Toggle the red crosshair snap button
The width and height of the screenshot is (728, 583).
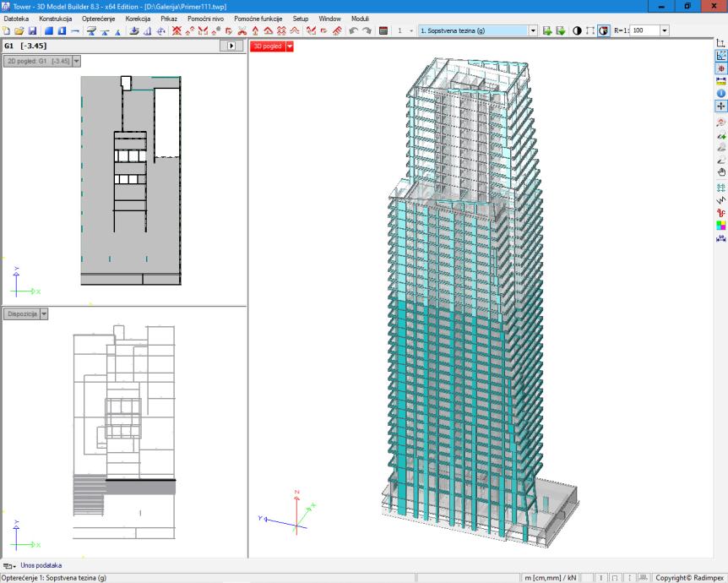pyautogui.click(x=721, y=68)
